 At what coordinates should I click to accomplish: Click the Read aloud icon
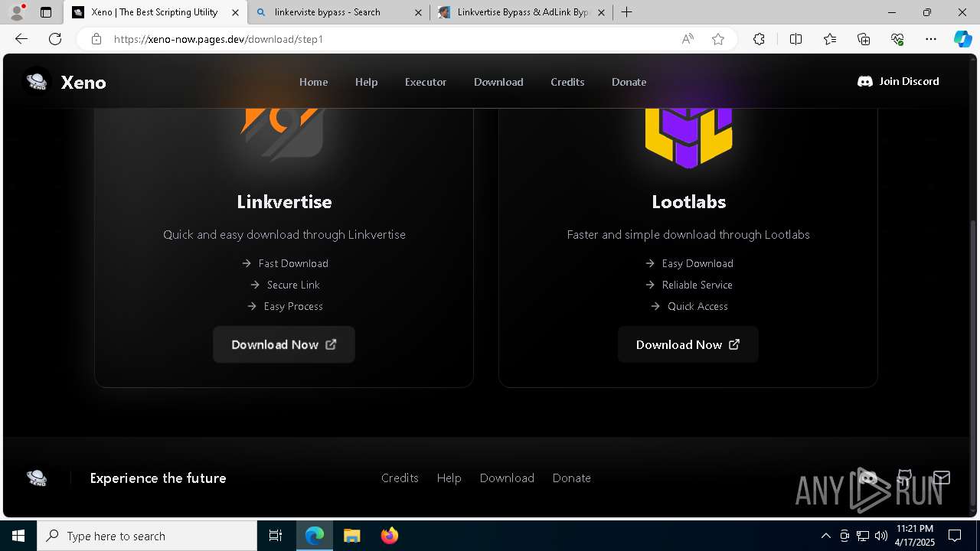(688, 39)
